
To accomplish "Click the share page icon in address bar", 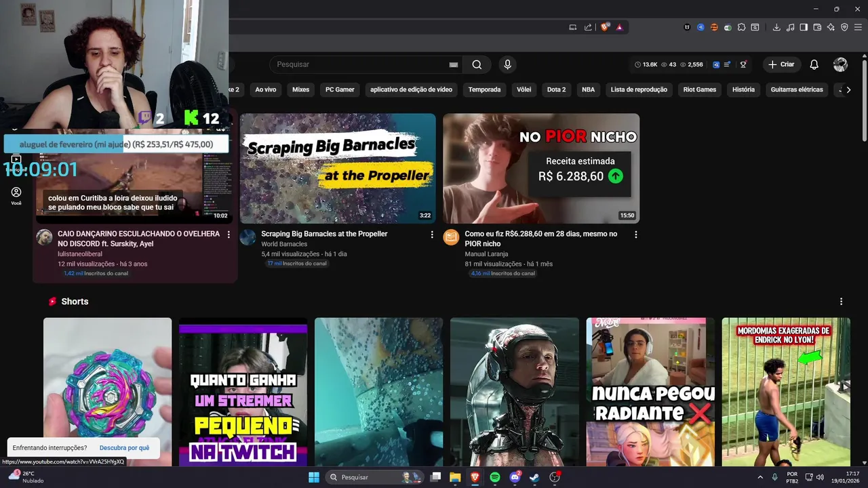I will pyautogui.click(x=588, y=27).
